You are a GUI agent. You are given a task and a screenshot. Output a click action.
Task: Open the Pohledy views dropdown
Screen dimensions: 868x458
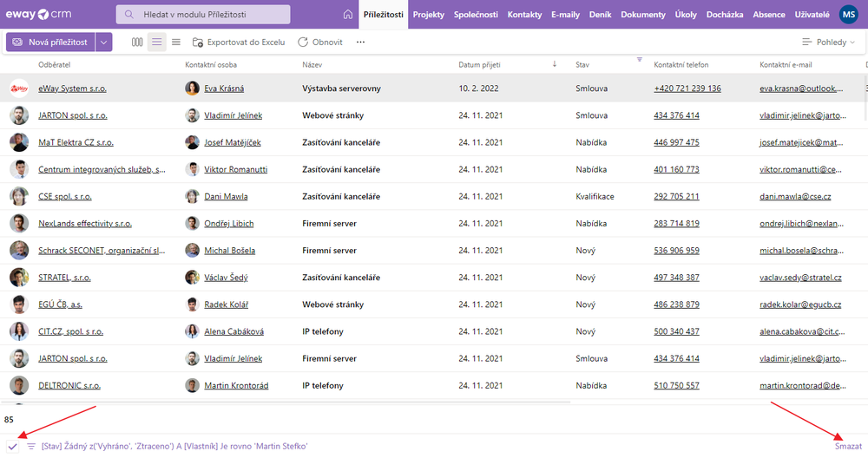coord(829,42)
